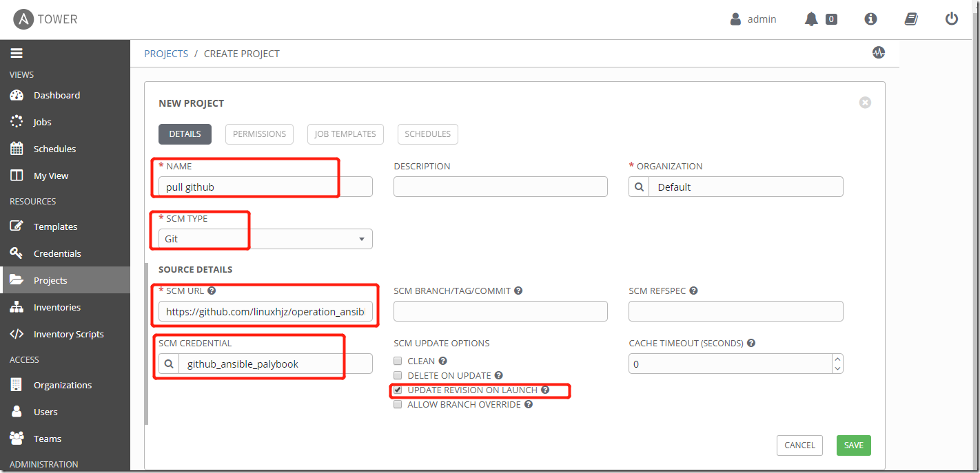Uncheck UPDATE REVISION ON LAUNCH checkbox

click(x=398, y=390)
